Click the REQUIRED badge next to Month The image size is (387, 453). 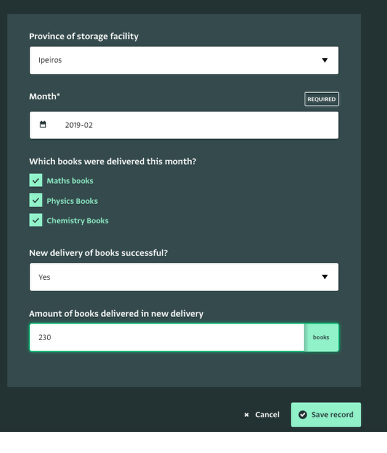point(321,99)
